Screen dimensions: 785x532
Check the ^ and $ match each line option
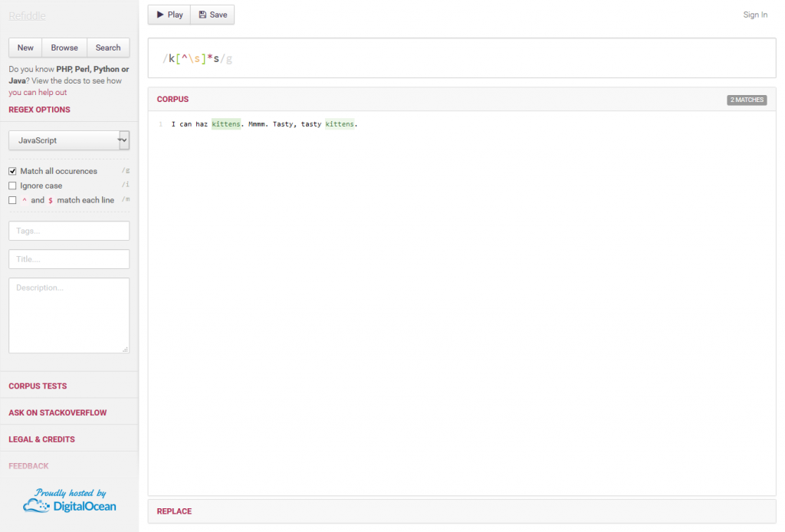click(x=12, y=199)
